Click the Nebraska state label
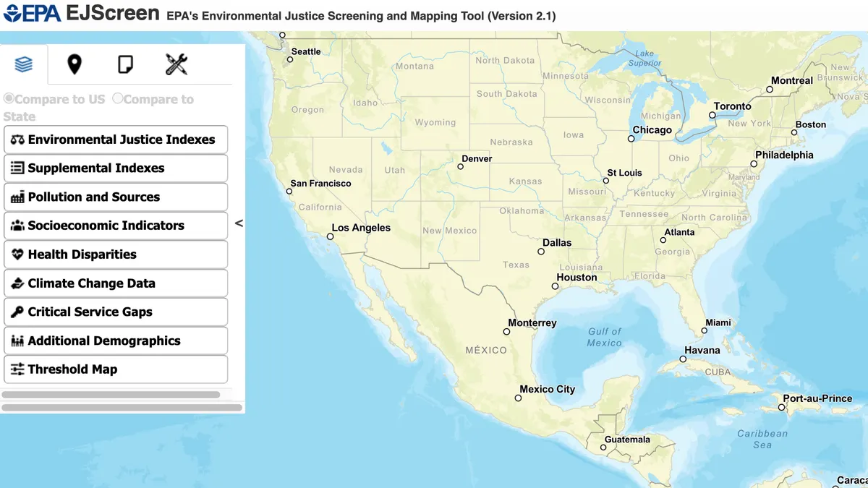 coord(511,142)
